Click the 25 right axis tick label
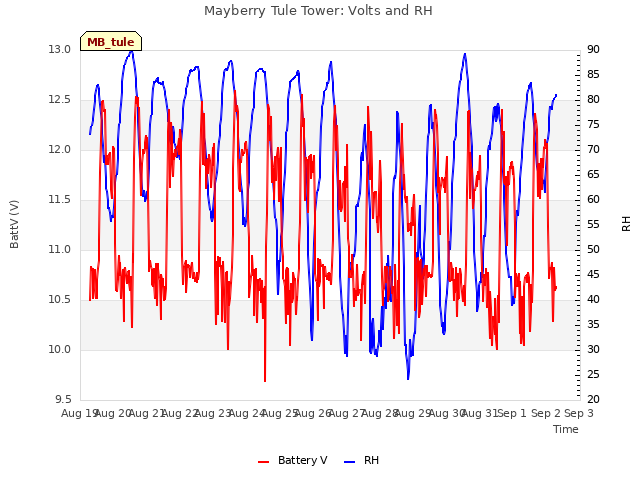This screenshot has width=640, height=480. [x=593, y=374]
